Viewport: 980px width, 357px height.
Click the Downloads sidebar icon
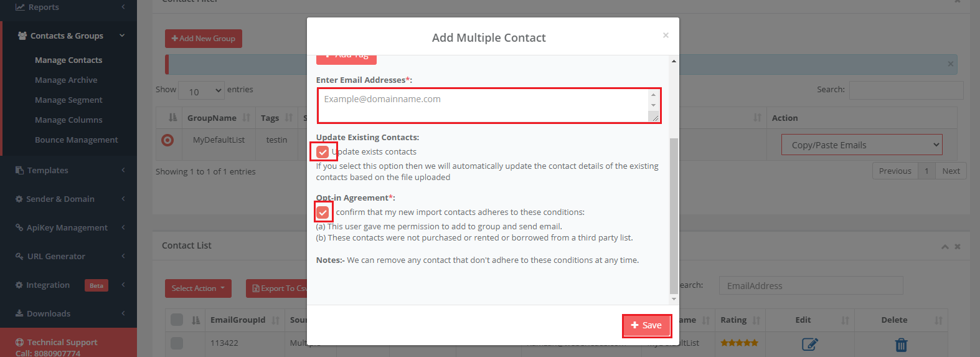click(19, 314)
